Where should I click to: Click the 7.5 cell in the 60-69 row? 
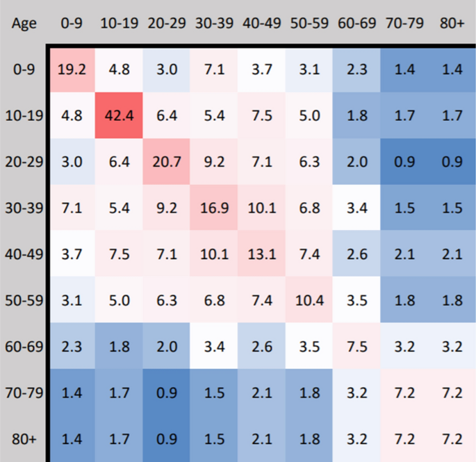point(356,346)
